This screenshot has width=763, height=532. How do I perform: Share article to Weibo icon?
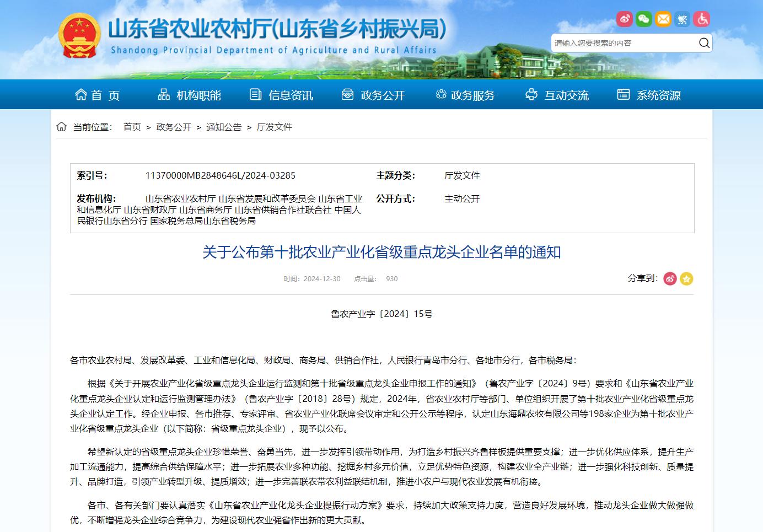point(670,278)
